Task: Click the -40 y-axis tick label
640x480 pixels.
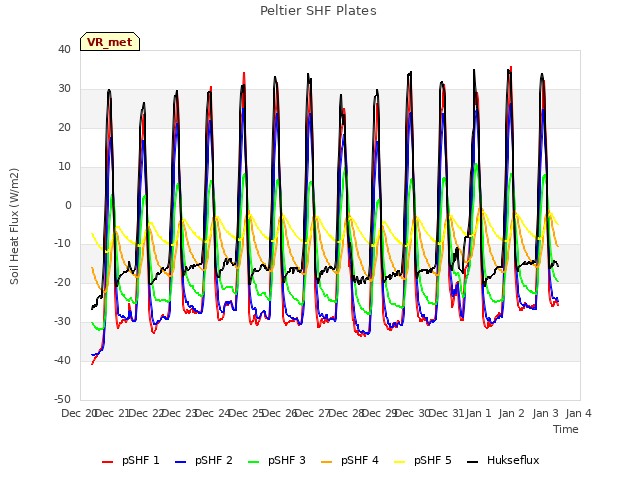Action: pos(63,360)
